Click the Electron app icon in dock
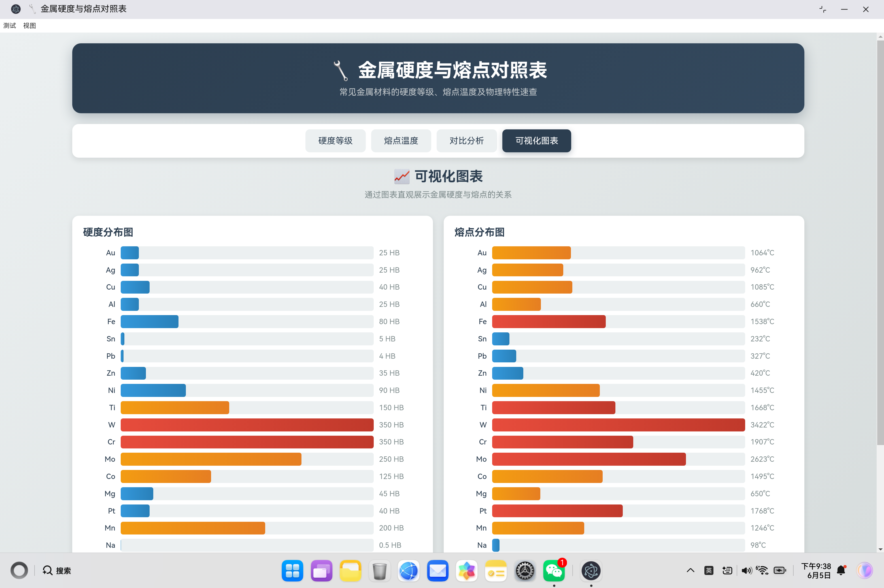The image size is (884, 588). pos(591,570)
